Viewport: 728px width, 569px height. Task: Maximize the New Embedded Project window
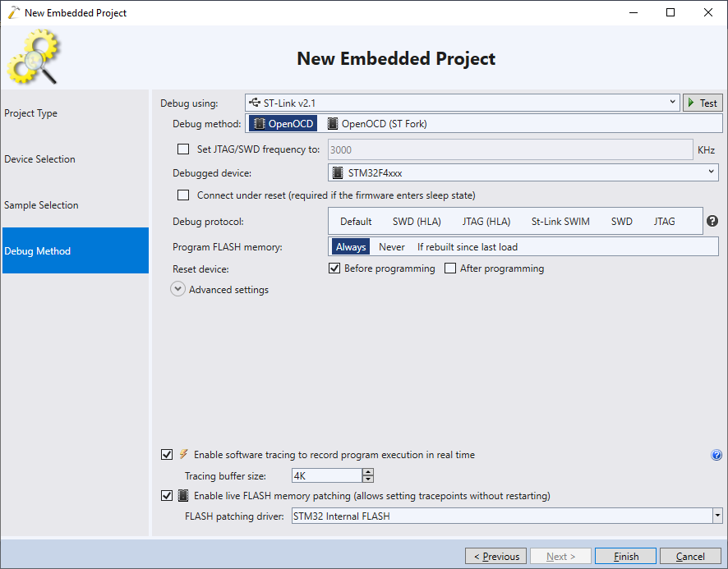pyautogui.click(x=670, y=12)
